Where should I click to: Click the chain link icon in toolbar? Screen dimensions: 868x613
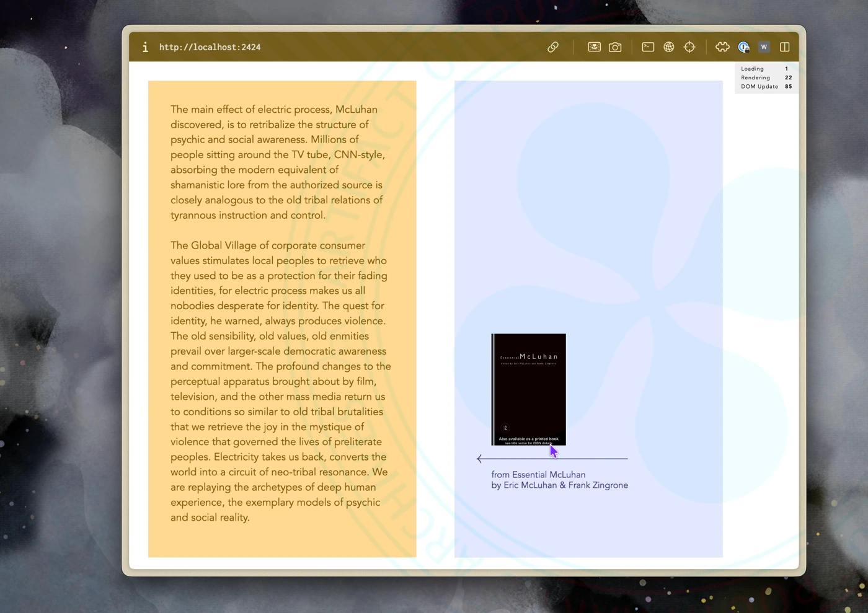[x=553, y=47]
